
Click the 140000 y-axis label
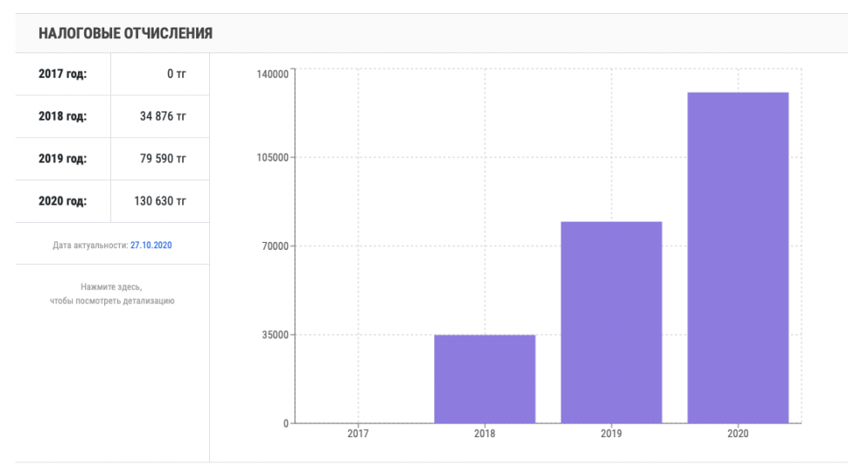click(273, 75)
